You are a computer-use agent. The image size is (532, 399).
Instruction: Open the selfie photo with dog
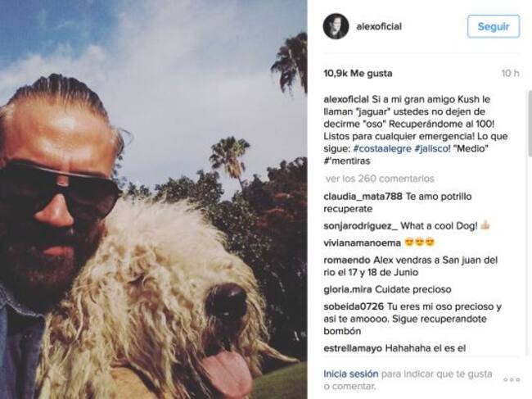(154, 200)
